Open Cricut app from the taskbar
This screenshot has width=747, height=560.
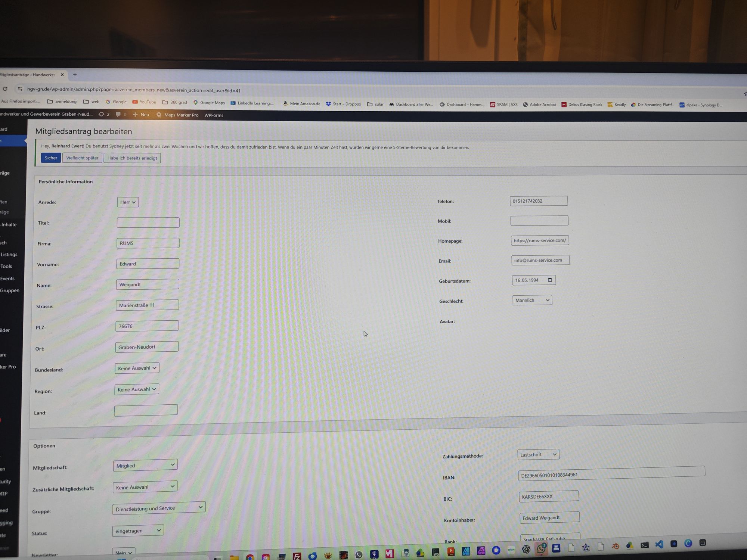click(511, 550)
